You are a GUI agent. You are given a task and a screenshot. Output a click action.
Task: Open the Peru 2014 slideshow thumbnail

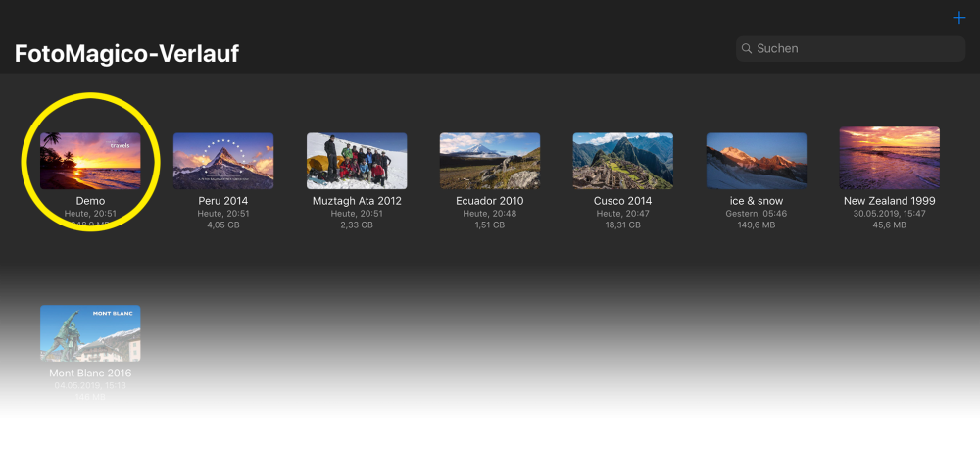223,161
